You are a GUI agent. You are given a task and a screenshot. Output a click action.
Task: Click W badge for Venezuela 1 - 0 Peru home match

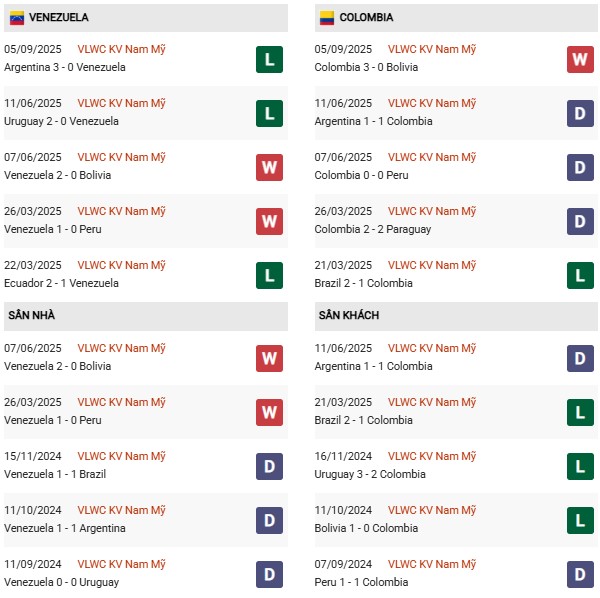coord(269,412)
